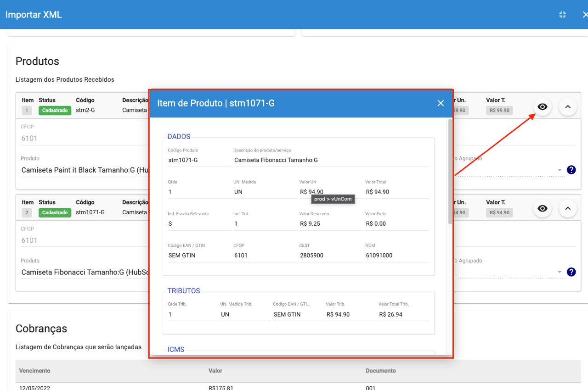View details of item 2 stm1071-G

point(543,209)
